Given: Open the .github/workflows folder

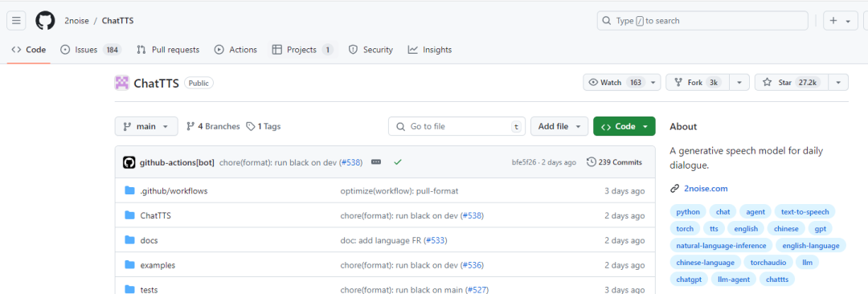Looking at the screenshot, I should click(174, 191).
